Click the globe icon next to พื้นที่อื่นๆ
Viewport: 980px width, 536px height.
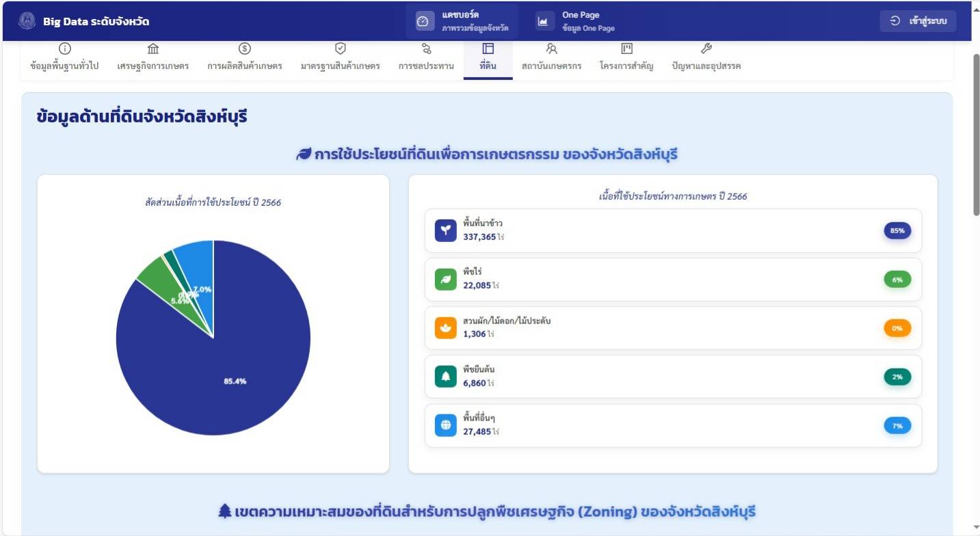pyautogui.click(x=446, y=425)
